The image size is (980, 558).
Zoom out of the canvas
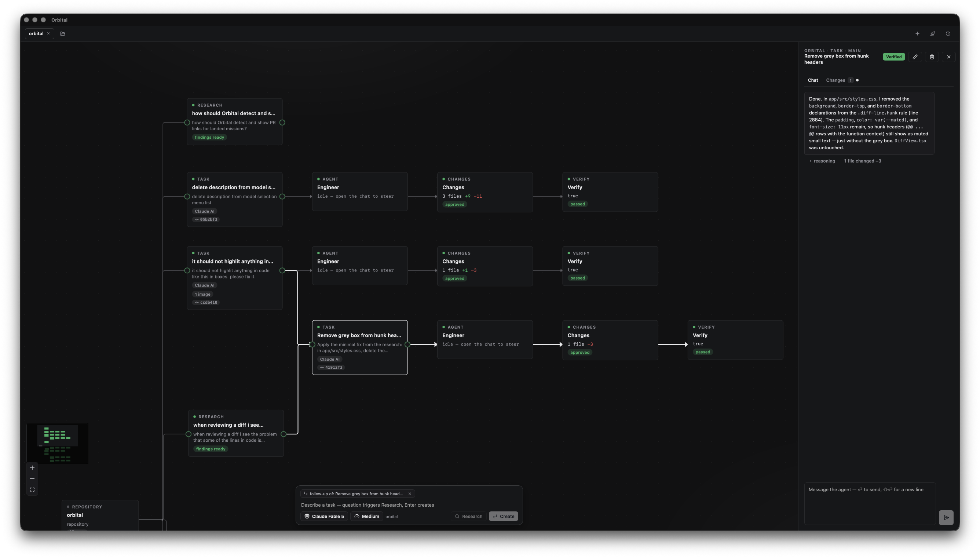coord(32,478)
